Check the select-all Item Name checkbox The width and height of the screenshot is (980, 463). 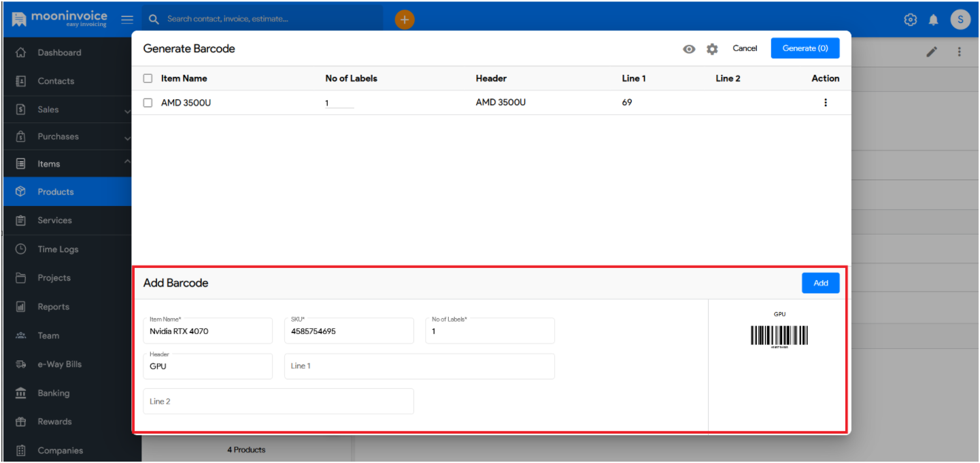pos(148,78)
